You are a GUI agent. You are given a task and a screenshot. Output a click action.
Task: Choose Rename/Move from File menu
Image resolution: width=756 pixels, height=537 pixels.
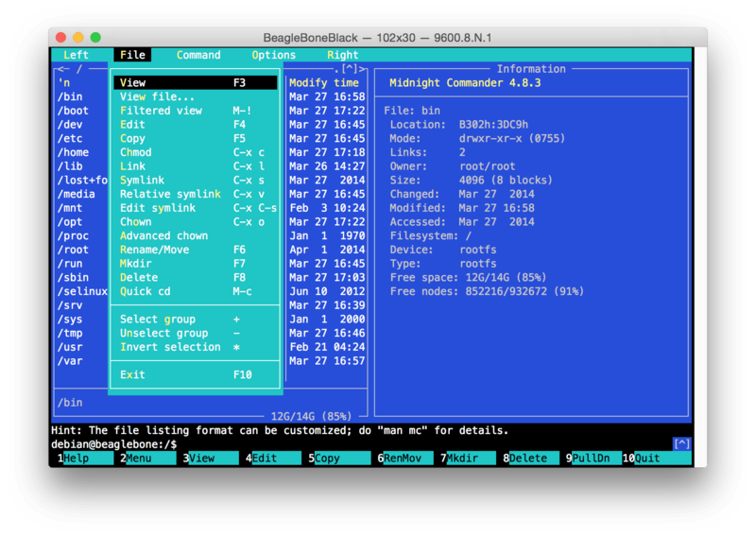pyautogui.click(x=154, y=250)
